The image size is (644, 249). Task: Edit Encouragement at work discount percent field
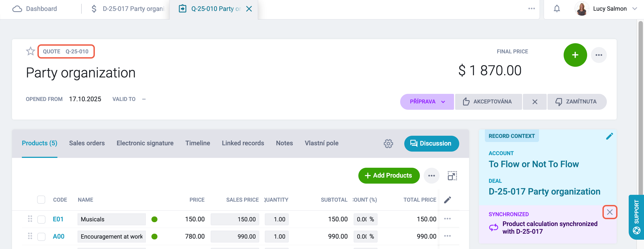coord(365,236)
